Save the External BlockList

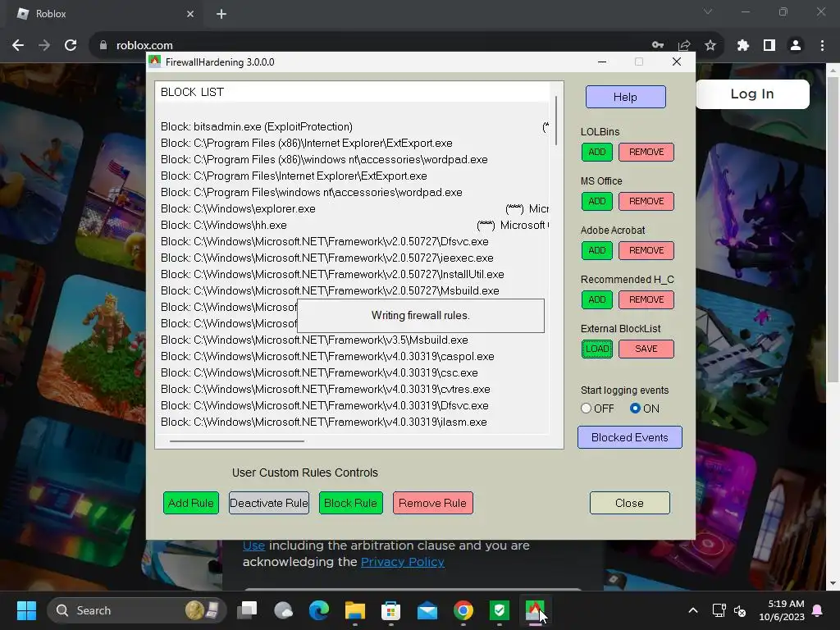[646, 349]
